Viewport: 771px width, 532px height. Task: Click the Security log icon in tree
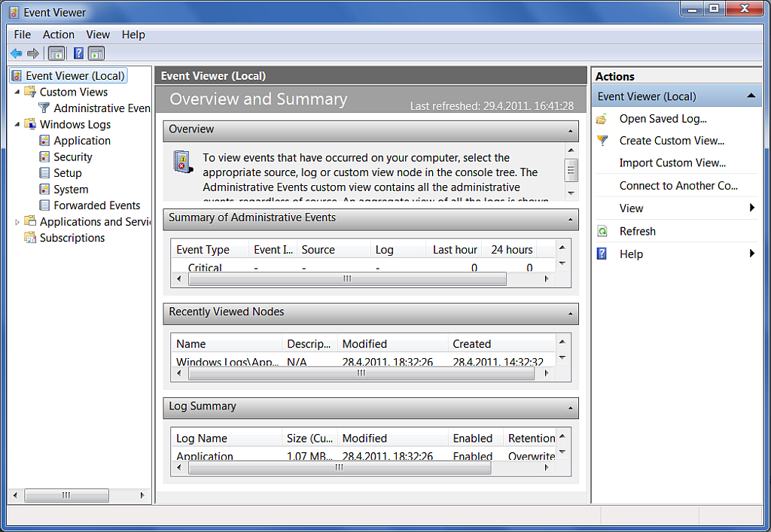(44, 157)
